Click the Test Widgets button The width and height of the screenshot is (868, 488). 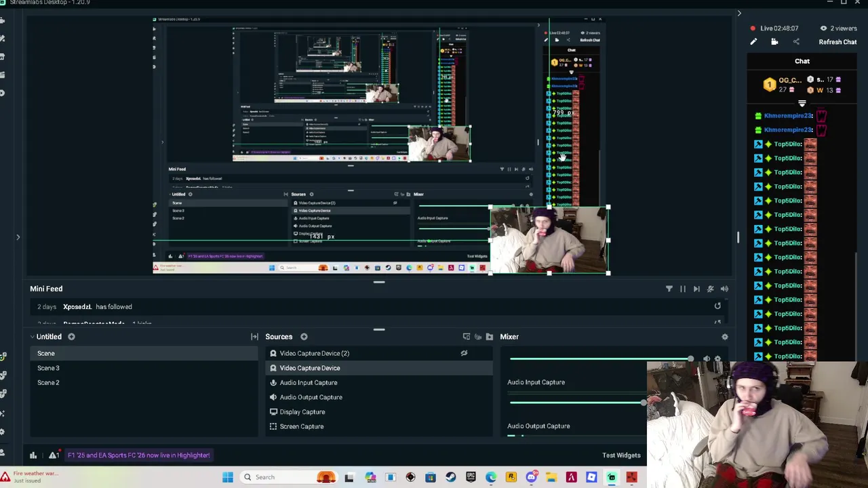click(x=621, y=455)
